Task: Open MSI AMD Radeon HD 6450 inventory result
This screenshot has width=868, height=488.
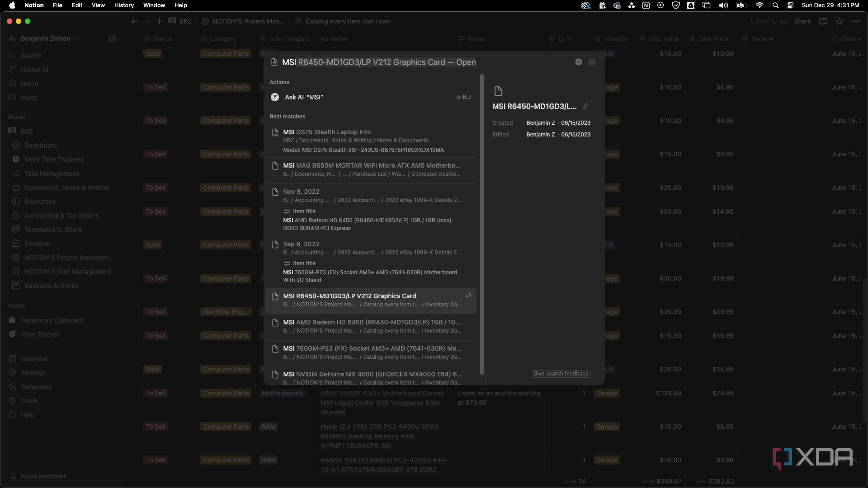Action: click(x=371, y=326)
